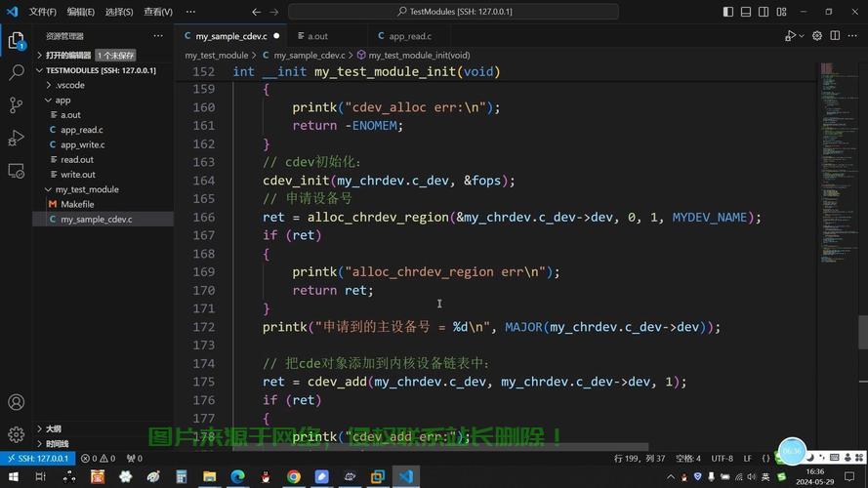
Task: Click the Run code play icon
Action: click(790, 36)
